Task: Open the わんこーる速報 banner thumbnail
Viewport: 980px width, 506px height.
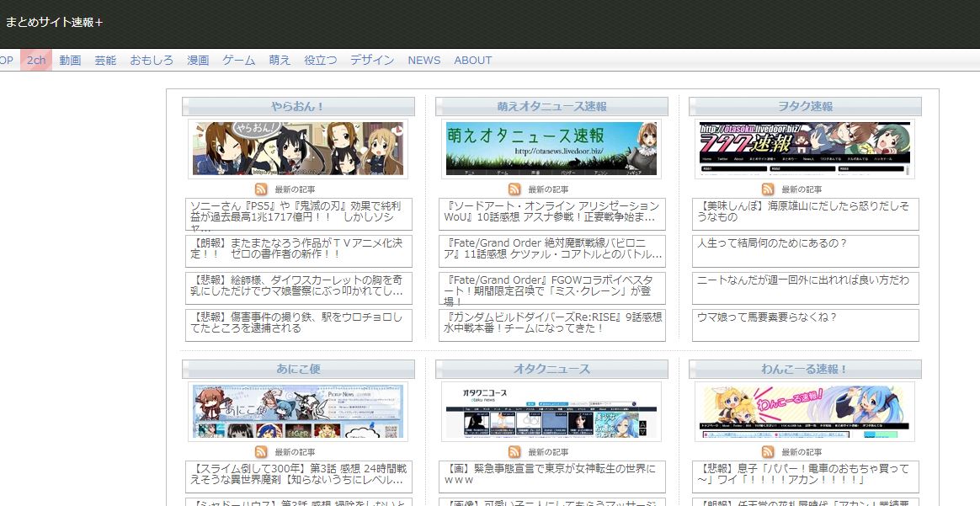Action: 805,412
